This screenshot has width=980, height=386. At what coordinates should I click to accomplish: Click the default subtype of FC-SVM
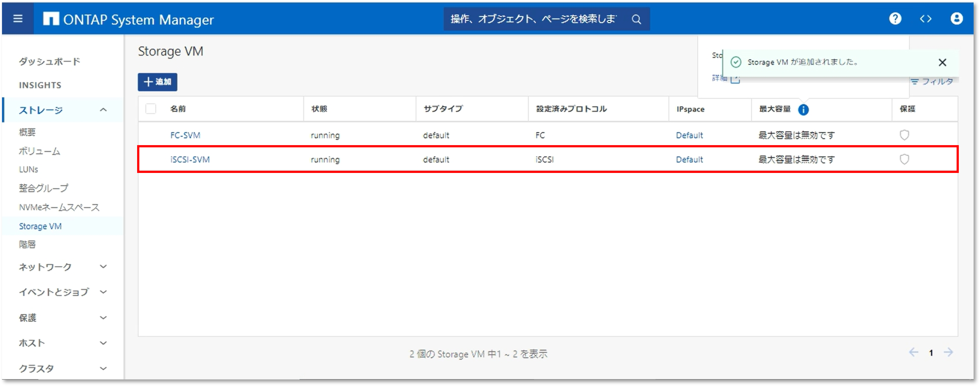436,135
